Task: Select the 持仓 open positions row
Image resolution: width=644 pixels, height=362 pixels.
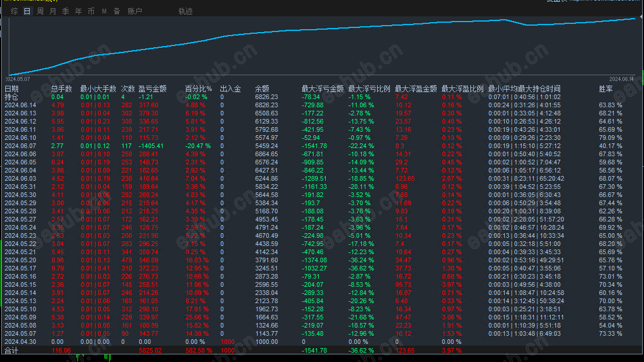Action: [x=322, y=97]
